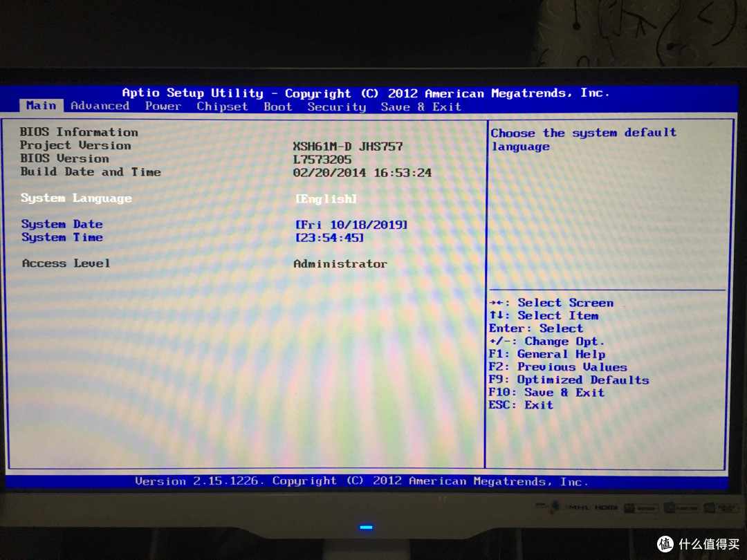Click the Project Version label
This screenshot has height=560, width=747.
click(x=75, y=145)
